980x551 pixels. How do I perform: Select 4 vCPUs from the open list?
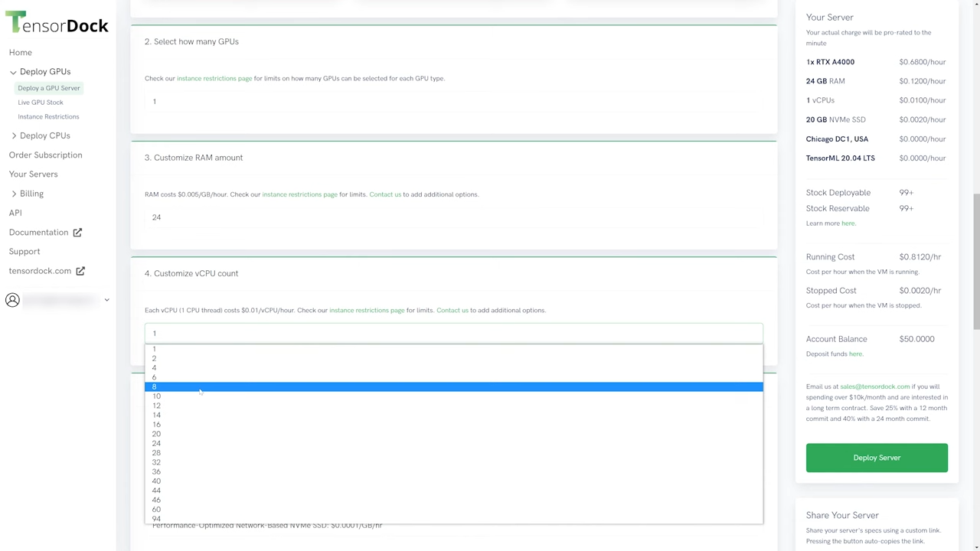pyautogui.click(x=453, y=368)
